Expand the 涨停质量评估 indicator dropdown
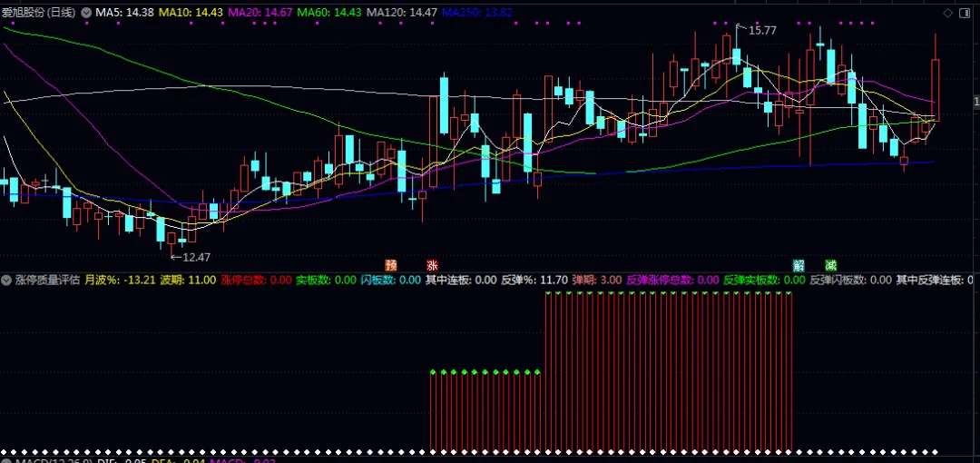 coord(7,280)
